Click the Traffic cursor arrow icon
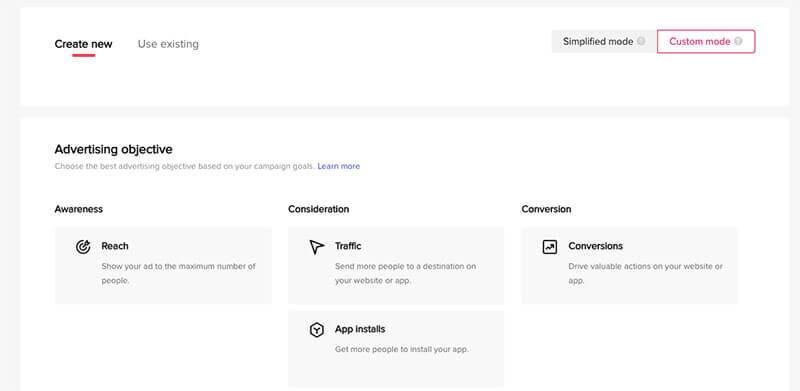The width and height of the screenshot is (800, 391). 316,247
